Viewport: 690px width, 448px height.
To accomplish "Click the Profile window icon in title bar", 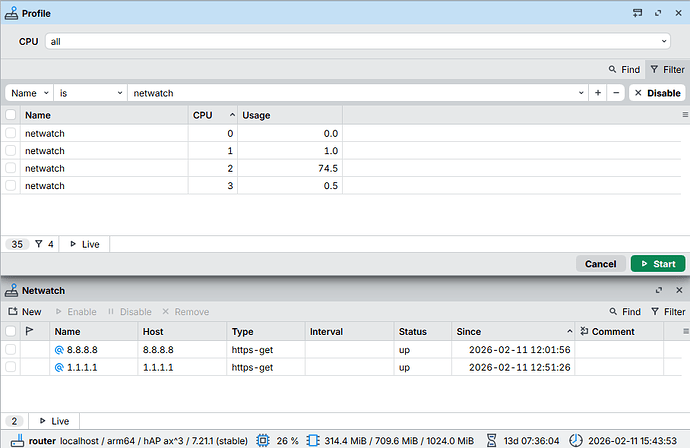I will (11, 14).
